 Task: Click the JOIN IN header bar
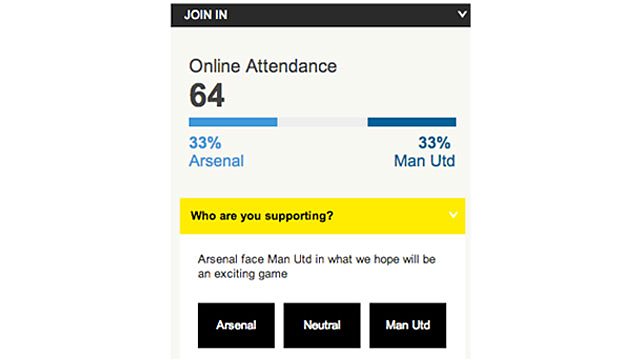click(320, 15)
